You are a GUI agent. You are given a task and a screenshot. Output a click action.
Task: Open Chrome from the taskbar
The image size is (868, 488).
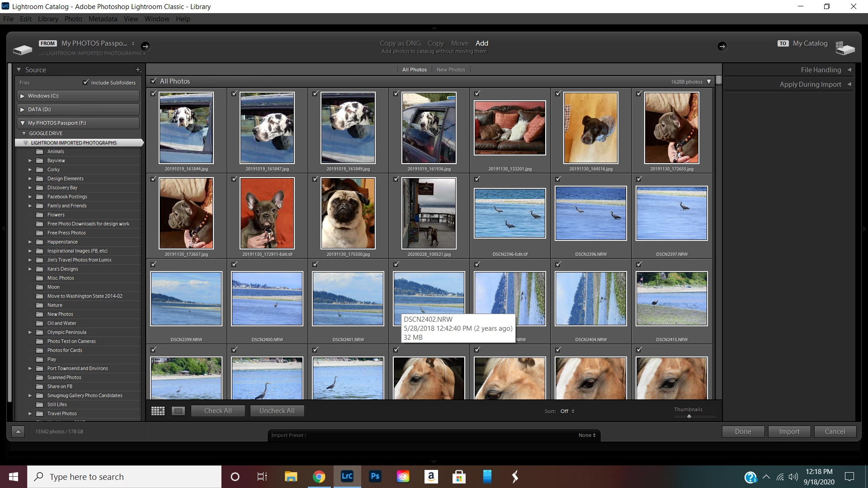click(x=319, y=477)
